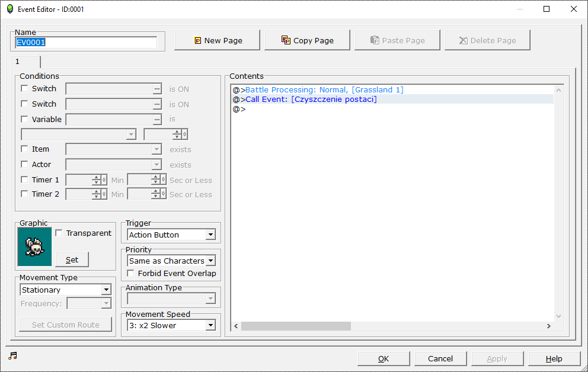Image resolution: width=588 pixels, height=372 pixels.
Task: Click Contents scroll right arrow
Action: pyautogui.click(x=549, y=326)
